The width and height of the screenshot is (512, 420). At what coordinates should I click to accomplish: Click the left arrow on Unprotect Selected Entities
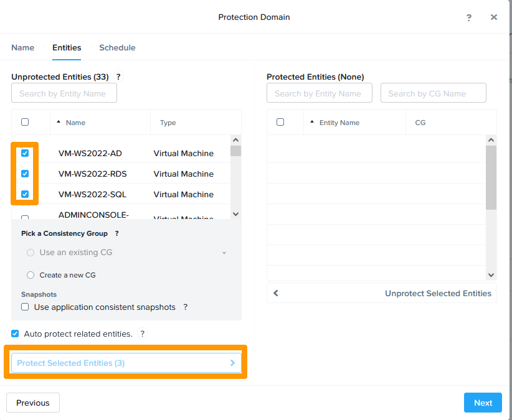(276, 293)
